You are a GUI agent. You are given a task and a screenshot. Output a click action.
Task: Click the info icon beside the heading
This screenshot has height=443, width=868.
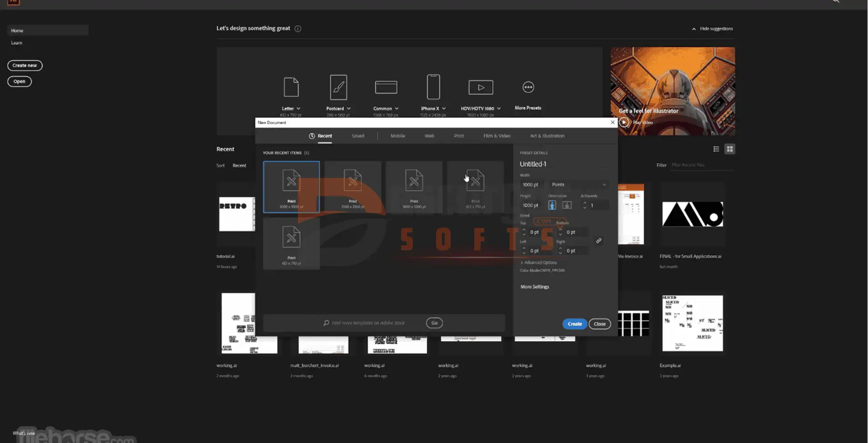[x=298, y=29]
